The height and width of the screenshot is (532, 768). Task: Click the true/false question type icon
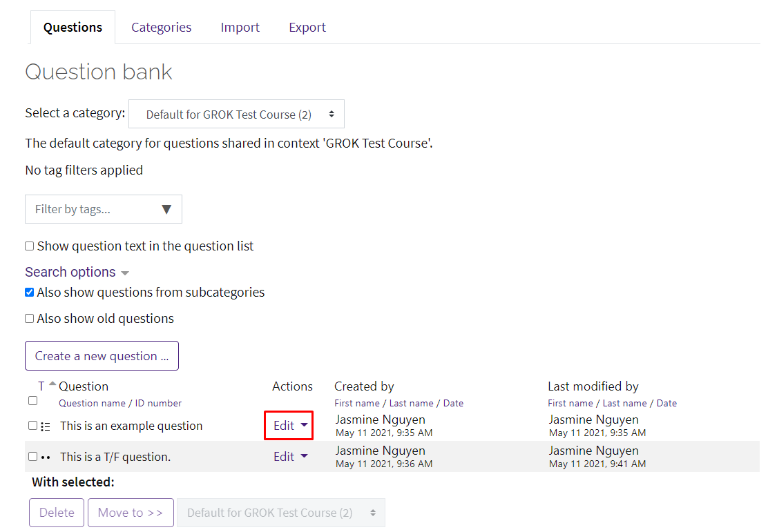click(46, 456)
